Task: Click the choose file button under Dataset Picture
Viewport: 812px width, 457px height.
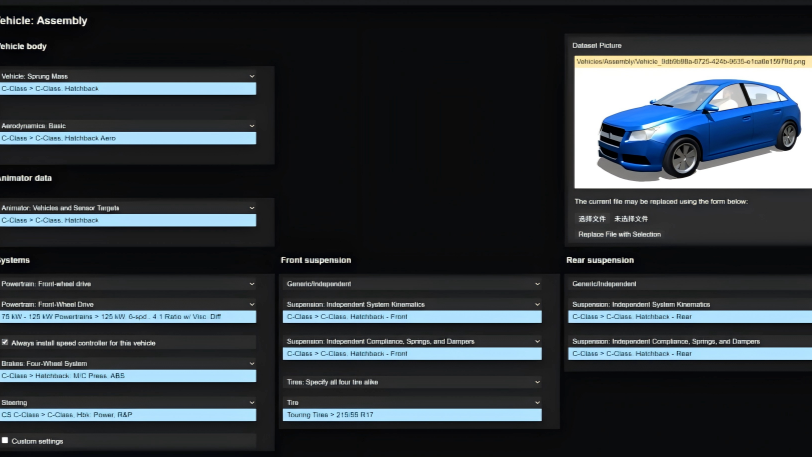Action: 592,218
